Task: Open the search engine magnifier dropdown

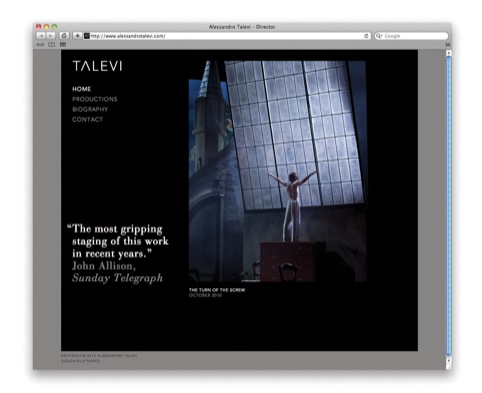Action: (x=379, y=36)
